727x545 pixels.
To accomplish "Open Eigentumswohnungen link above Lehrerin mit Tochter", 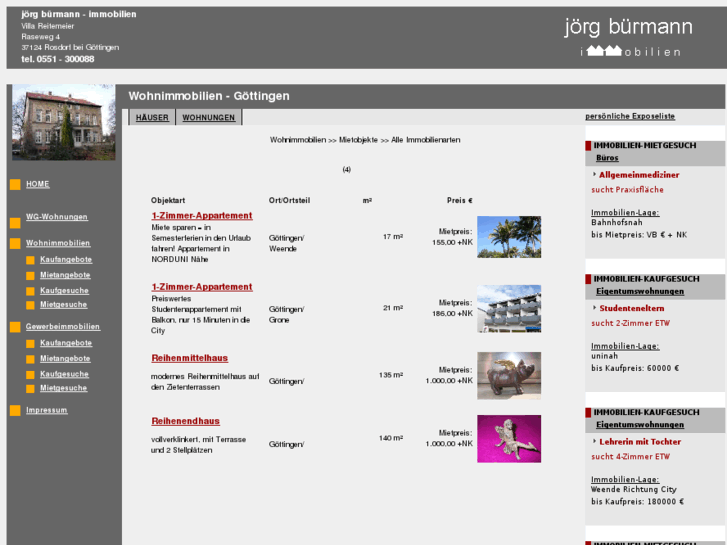I will (640, 425).
